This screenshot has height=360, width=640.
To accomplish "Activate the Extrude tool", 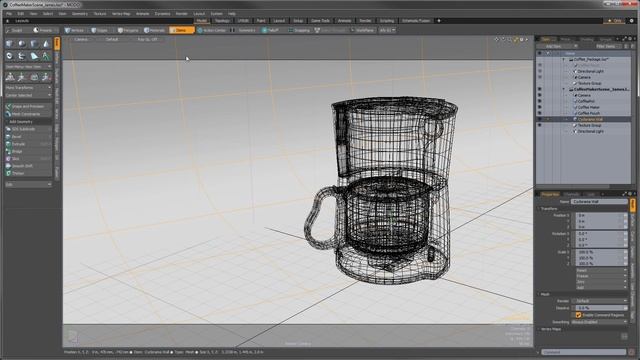I will (x=28, y=144).
